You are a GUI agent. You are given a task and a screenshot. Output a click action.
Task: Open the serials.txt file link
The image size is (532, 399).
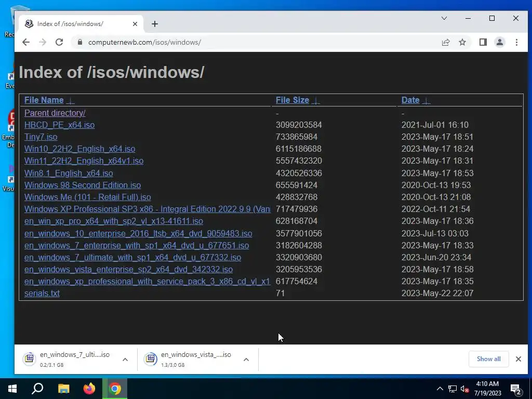42,293
